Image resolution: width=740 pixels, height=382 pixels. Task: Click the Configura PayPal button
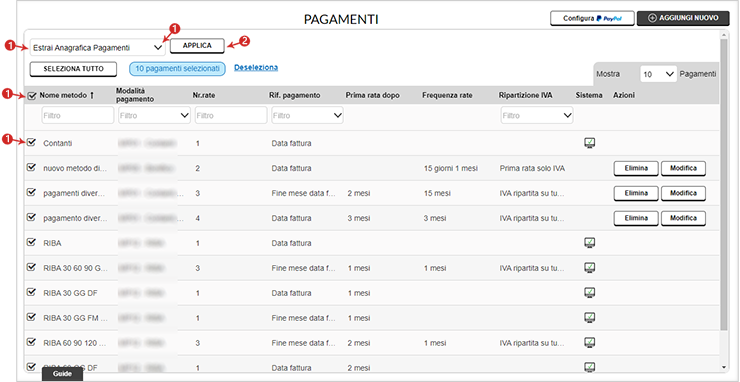pos(592,18)
